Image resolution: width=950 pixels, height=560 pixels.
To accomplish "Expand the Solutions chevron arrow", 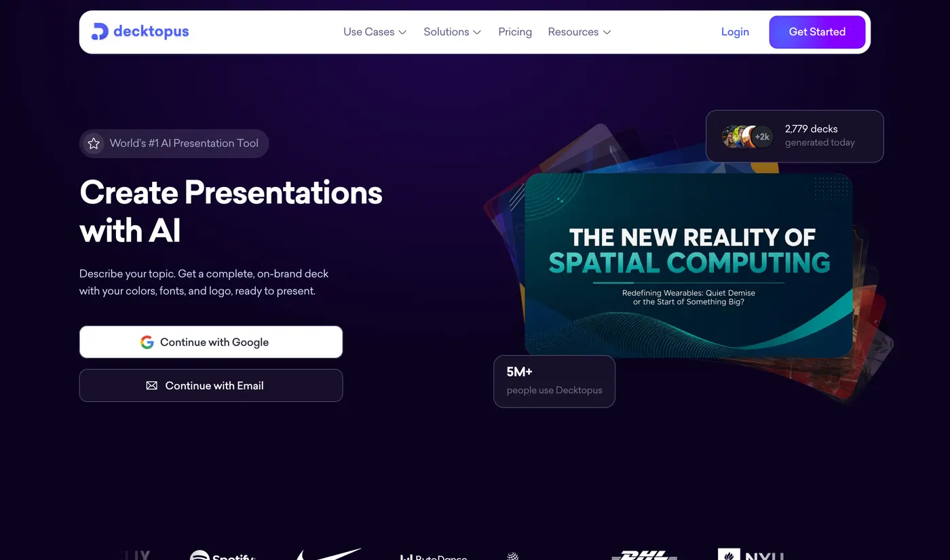I will pos(477,32).
